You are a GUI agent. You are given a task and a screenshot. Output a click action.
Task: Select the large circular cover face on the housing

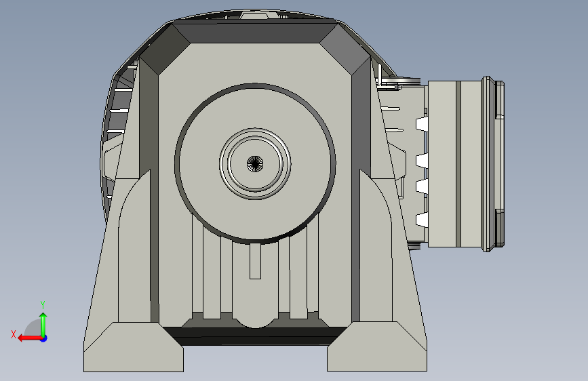pos(255,164)
